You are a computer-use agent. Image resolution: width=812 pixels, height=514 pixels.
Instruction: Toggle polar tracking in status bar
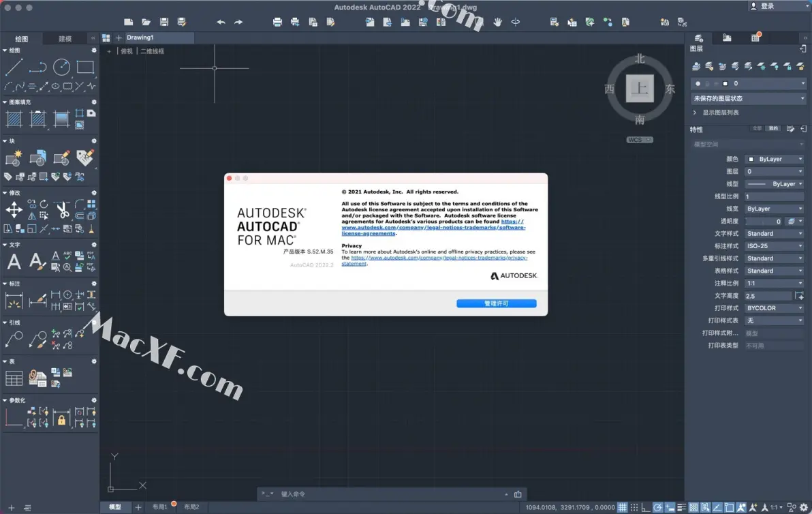point(657,507)
